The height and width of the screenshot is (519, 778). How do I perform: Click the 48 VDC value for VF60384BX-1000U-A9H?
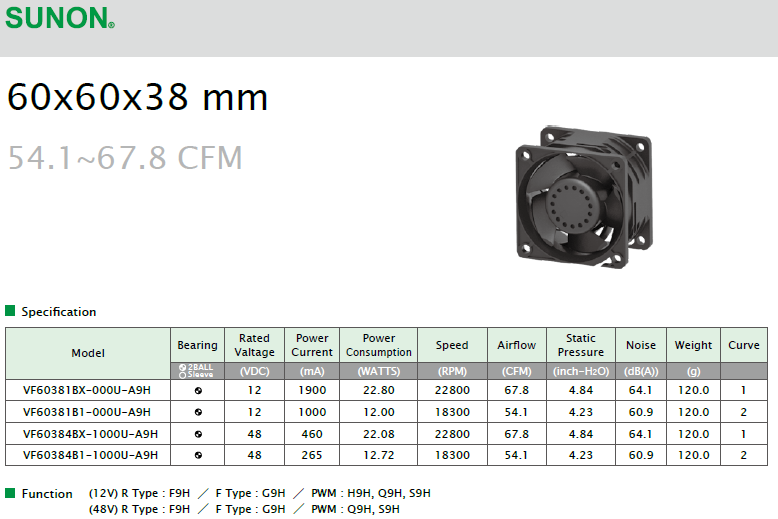pos(255,434)
